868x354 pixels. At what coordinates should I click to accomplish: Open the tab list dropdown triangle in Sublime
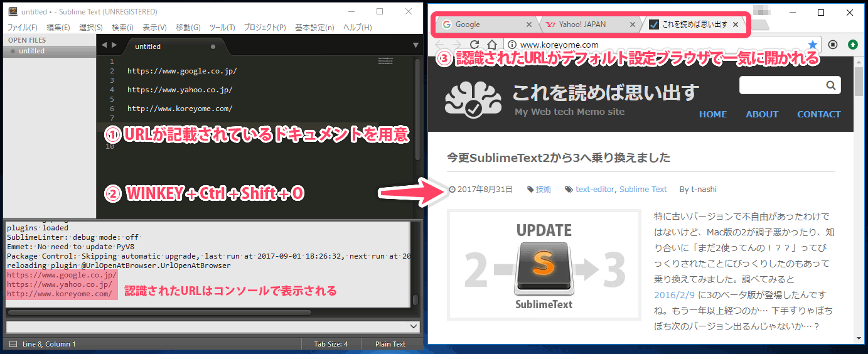[x=415, y=45]
